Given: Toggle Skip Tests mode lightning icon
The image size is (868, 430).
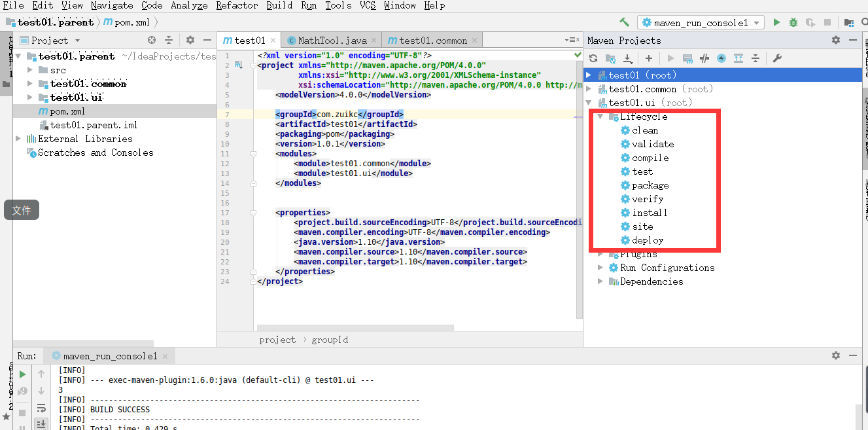Looking at the screenshot, I should click(721, 58).
